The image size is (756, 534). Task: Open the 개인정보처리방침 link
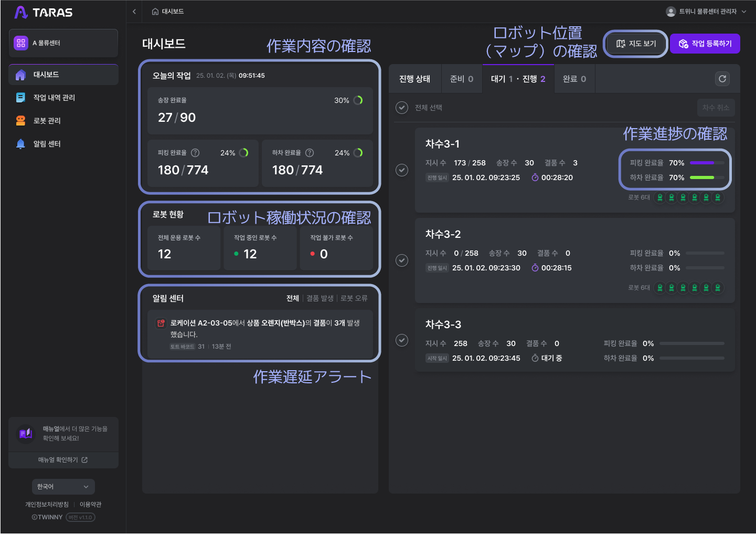[x=47, y=505]
